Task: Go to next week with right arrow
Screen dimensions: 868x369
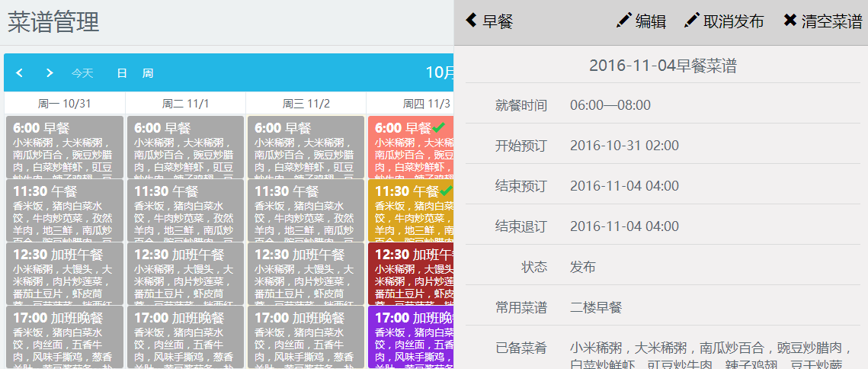Action: (50, 73)
